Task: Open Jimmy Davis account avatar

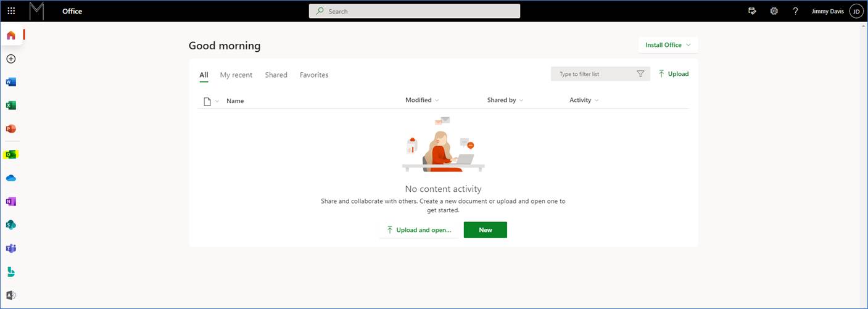Action: tap(856, 11)
